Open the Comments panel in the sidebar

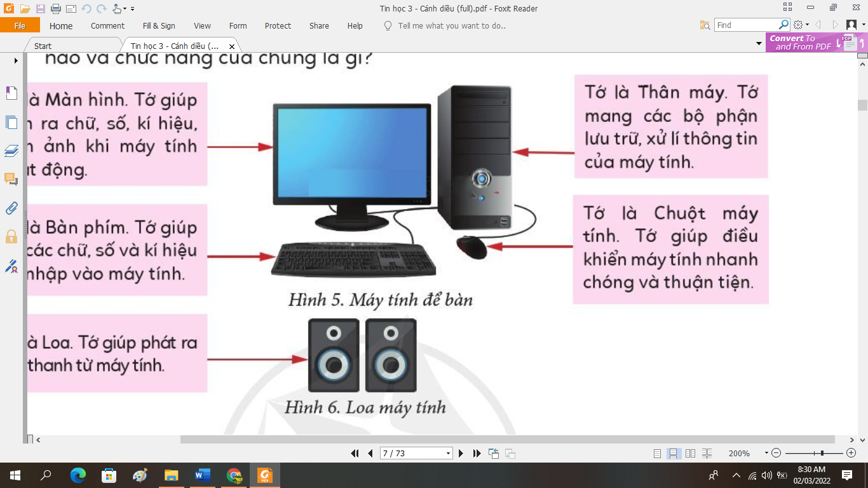(11, 179)
